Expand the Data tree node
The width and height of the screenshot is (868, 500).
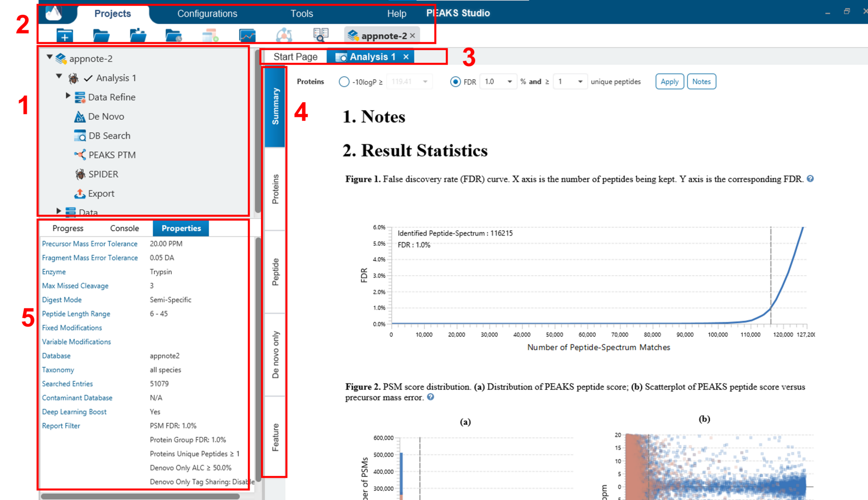tap(58, 211)
